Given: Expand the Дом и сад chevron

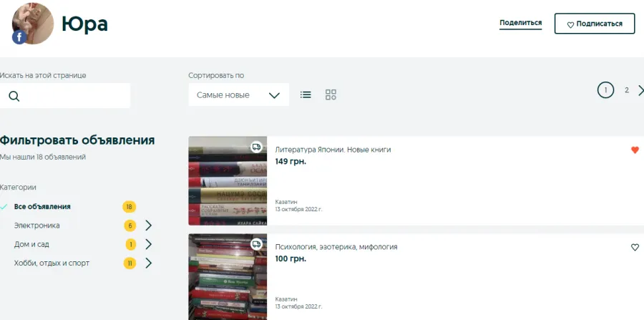Looking at the screenshot, I should click(x=149, y=244).
